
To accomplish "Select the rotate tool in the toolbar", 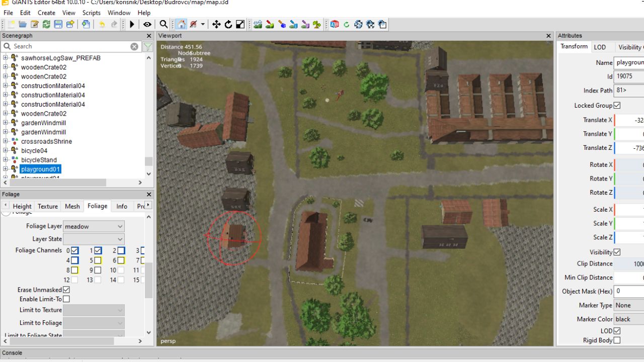I will tap(228, 24).
